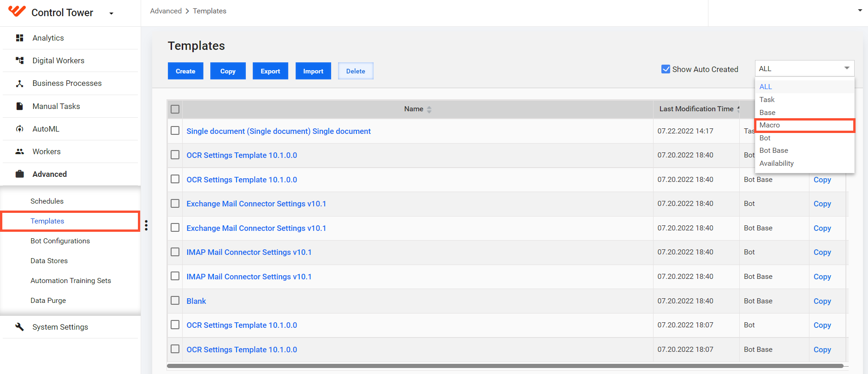Open Schedules under Advanced
Screen dimensions: 868x374
click(x=47, y=201)
